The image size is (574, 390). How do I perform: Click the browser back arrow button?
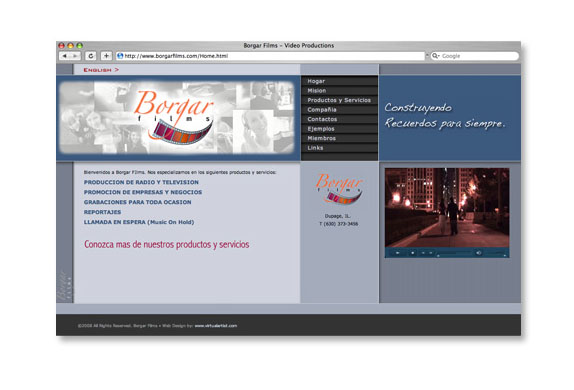point(65,56)
